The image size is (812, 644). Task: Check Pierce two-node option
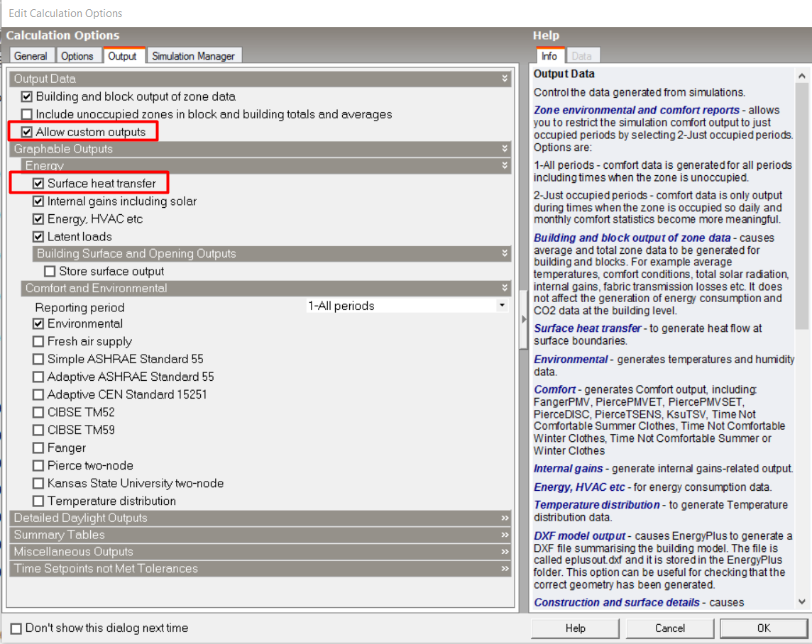point(38,465)
